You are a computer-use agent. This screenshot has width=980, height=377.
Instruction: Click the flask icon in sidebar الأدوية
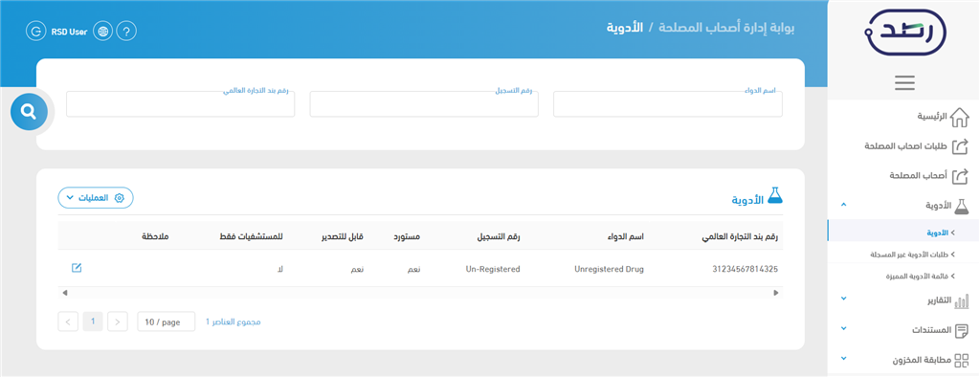pos(961,206)
